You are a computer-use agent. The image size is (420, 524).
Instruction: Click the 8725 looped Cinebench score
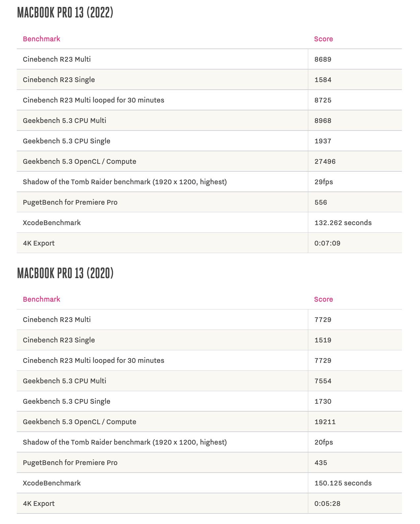tap(323, 100)
